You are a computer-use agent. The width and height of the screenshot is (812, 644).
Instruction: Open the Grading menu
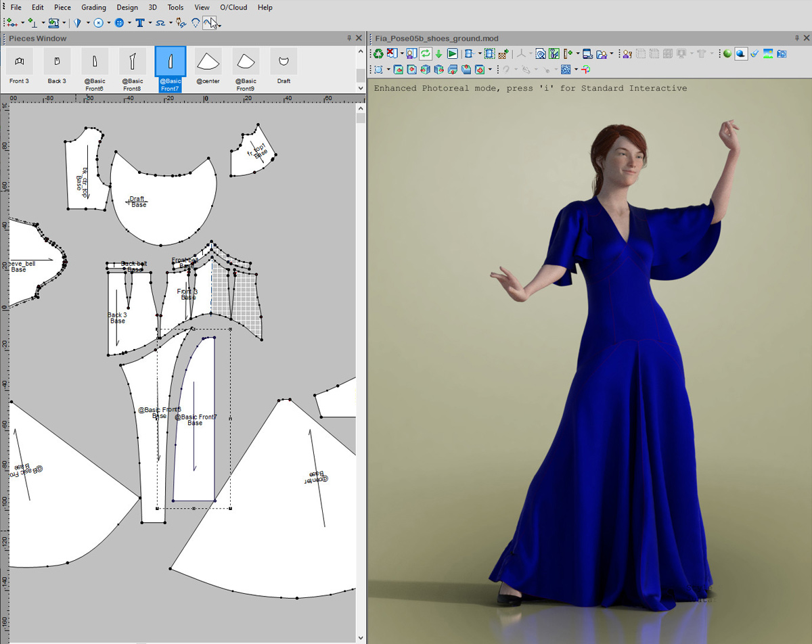click(x=93, y=7)
